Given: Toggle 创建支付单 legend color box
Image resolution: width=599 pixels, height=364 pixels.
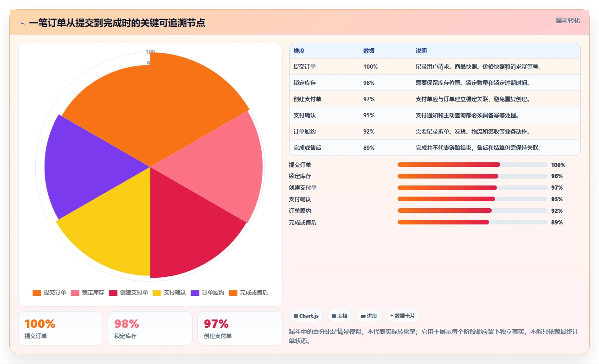Looking at the screenshot, I should click(113, 293).
